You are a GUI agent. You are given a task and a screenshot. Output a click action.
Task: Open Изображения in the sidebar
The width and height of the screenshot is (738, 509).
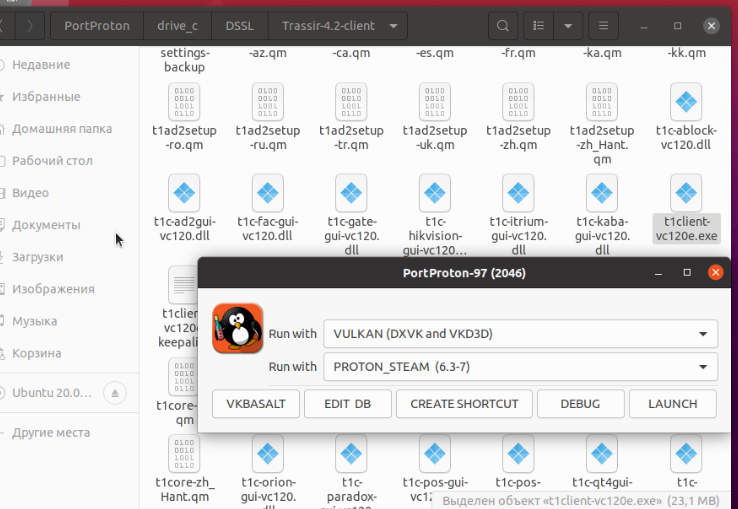pyautogui.click(x=53, y=289)
